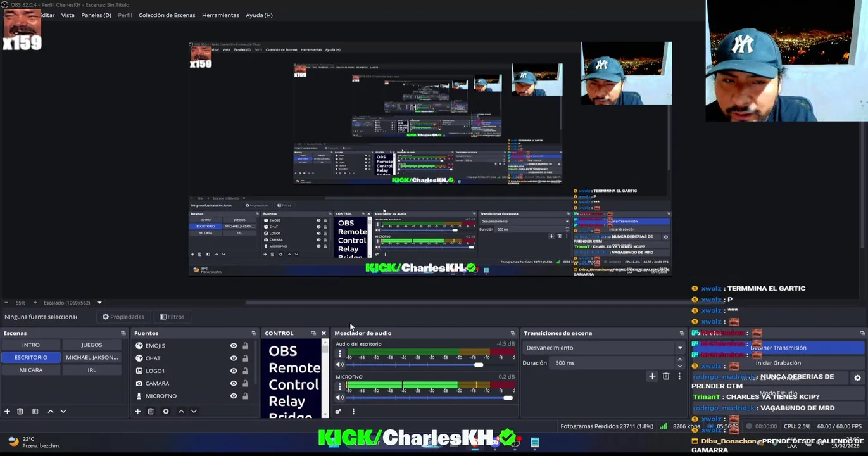Undock the Escenas panel with its float icon

point(123,333)
